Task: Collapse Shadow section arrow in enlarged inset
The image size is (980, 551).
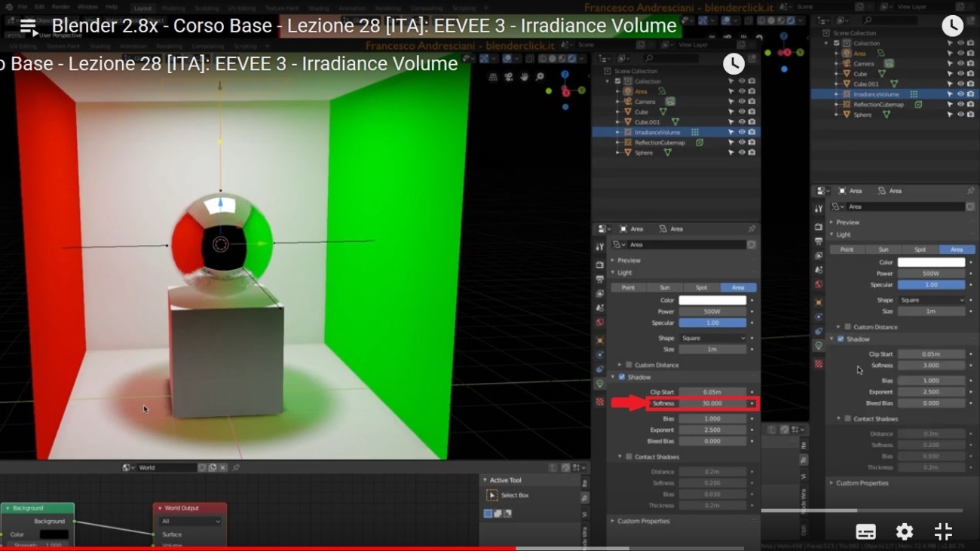Action: [613, 377]
